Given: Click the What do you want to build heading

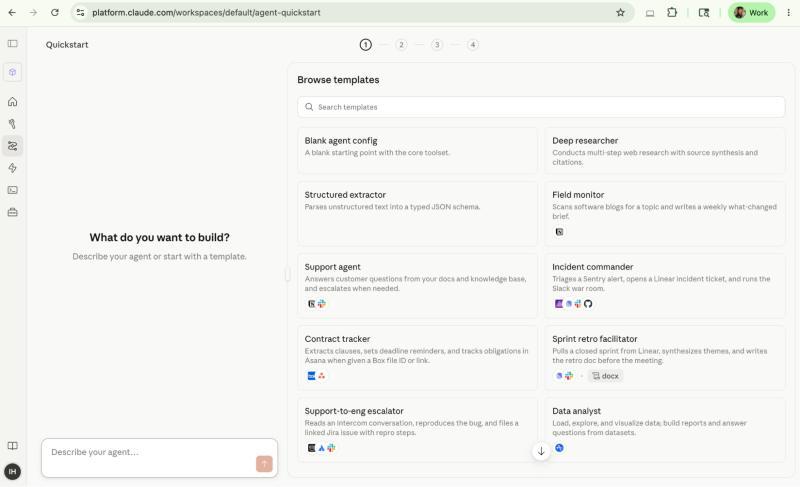Looking at the screenshot, I should [x=159, y=238].
